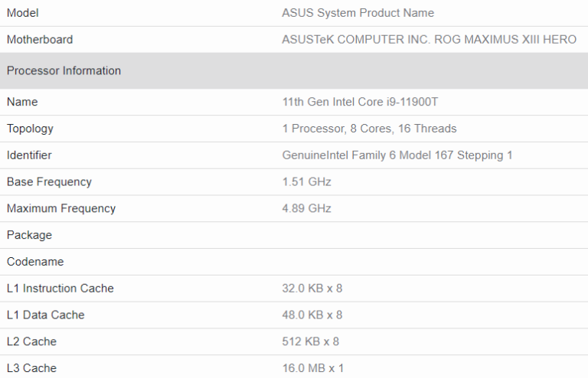
Task: Click the Topology row label
Action: [30, 129]
